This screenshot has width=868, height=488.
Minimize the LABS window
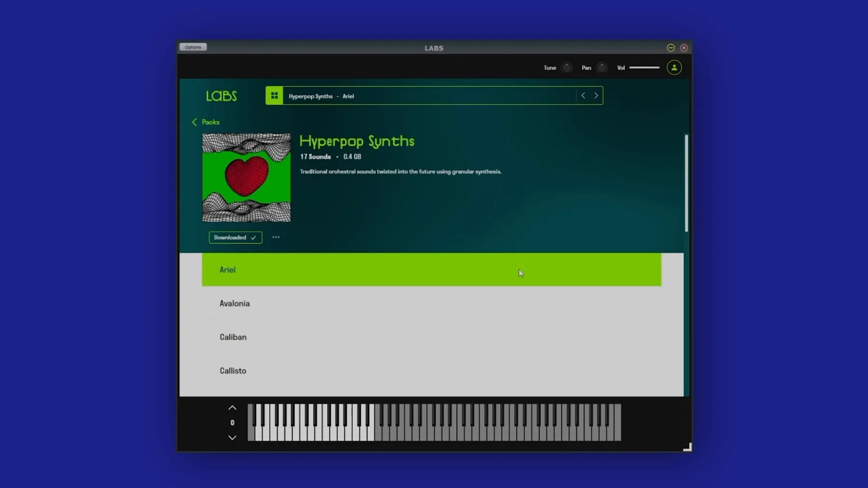pos(671,48)
